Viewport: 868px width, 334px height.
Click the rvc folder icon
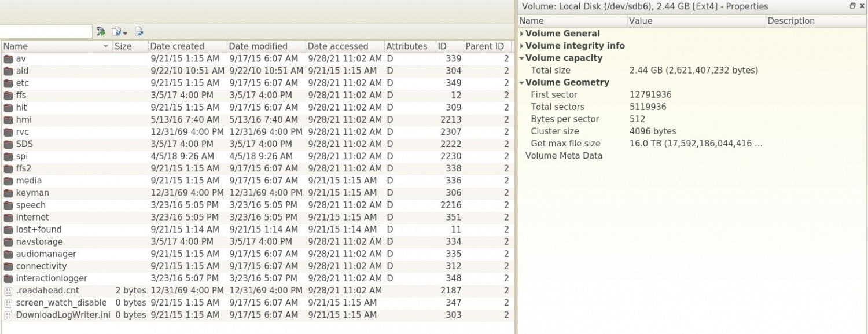point(8,131)
